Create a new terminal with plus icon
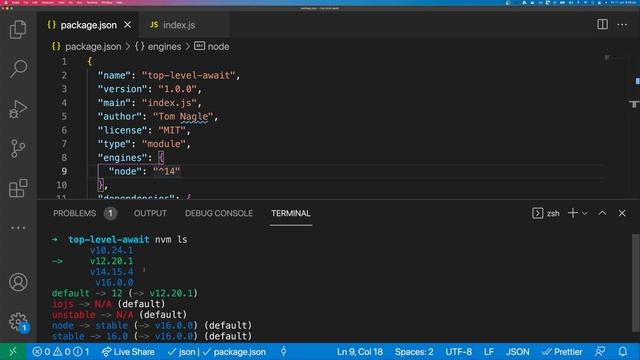Viewport: 640px width, 360px height. coord(573,213)
